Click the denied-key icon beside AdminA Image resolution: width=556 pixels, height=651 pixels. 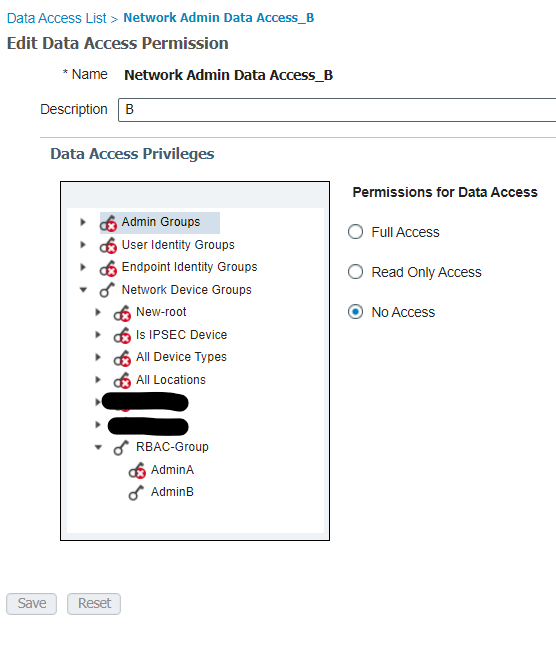[137, 471]
